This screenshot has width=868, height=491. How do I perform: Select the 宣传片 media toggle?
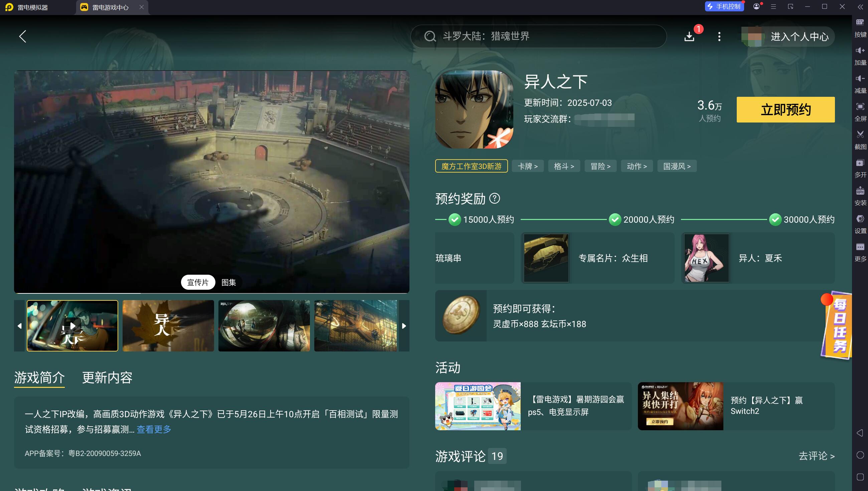tap(198, 282)
